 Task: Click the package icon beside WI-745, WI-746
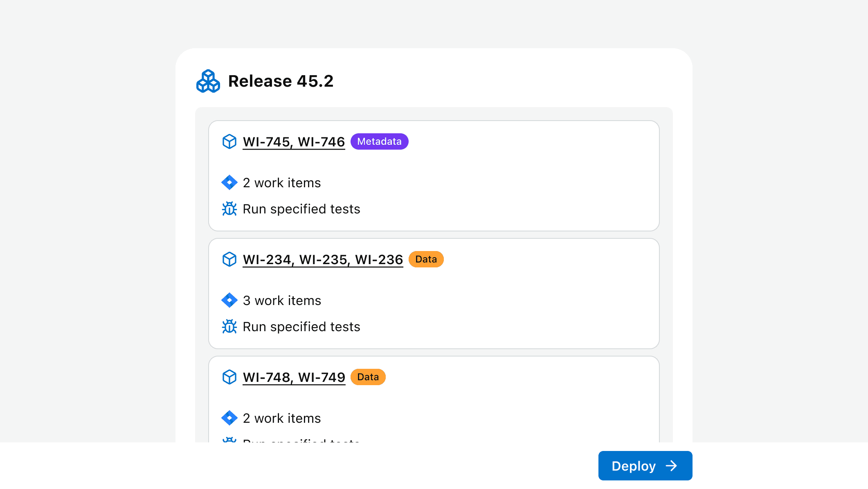(x=229, y=141)
